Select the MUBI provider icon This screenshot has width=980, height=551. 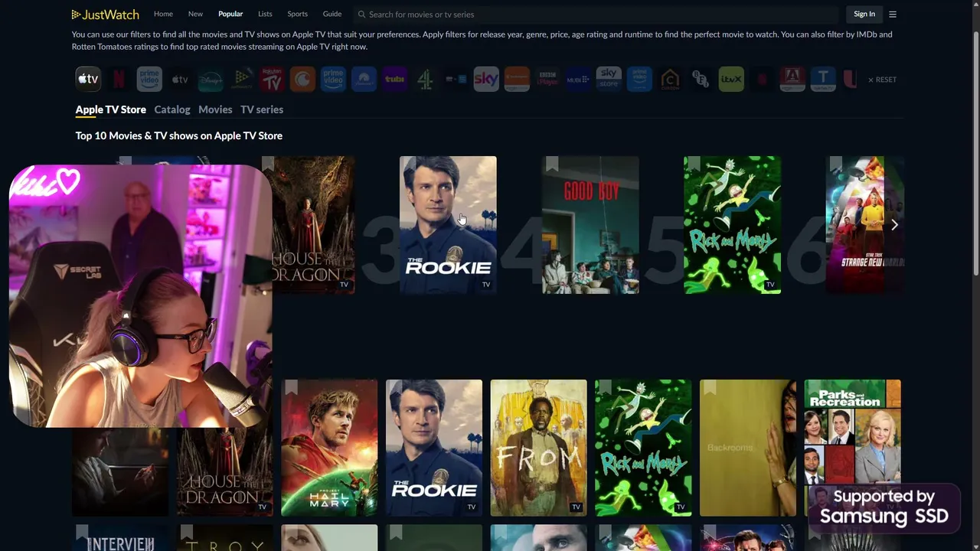578,79
